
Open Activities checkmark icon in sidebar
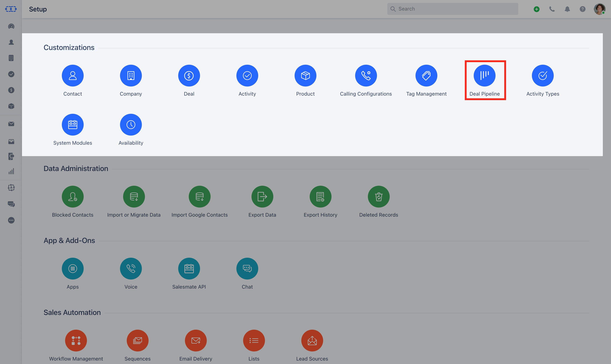pos(11,74)
